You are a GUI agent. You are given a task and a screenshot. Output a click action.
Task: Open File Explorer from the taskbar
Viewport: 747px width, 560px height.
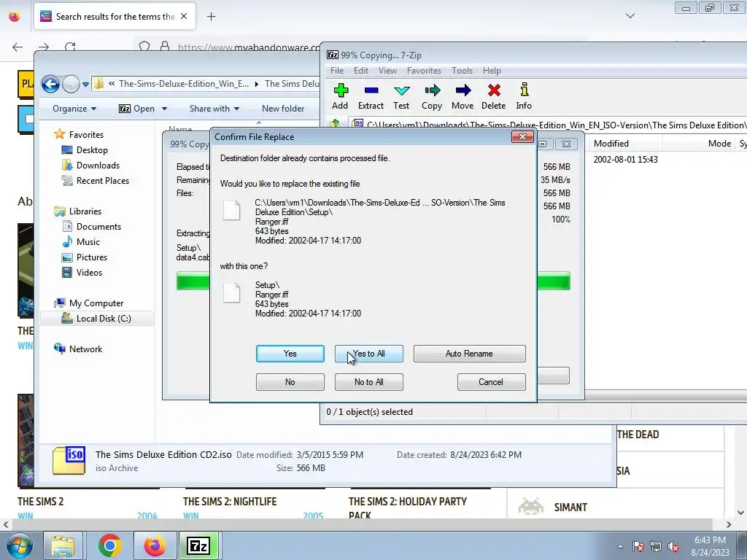click(63, 545)
